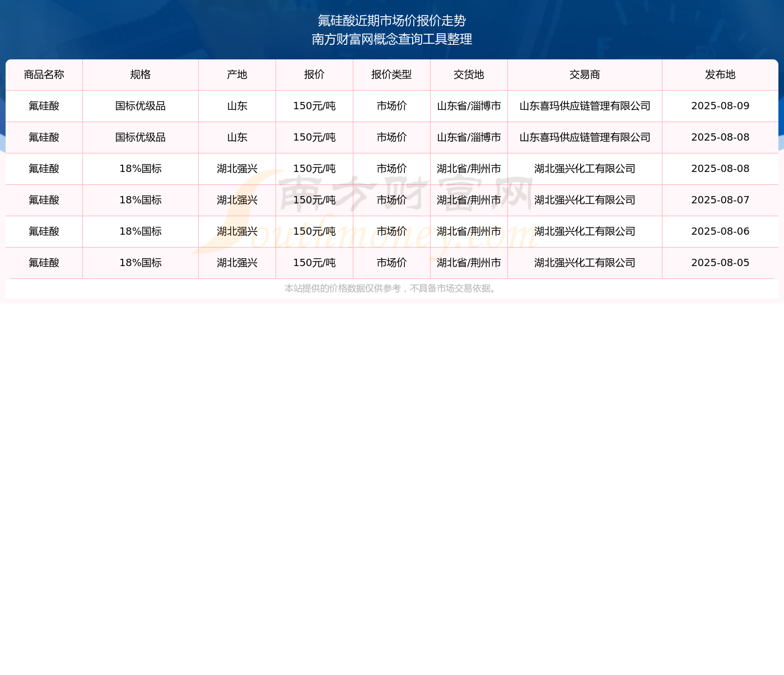Image resolution: width=784 pixels, height=675 pixels.
Task: Click 湖北强兴 in the 2025-08-07 row
Action: [x=237, y=200]
